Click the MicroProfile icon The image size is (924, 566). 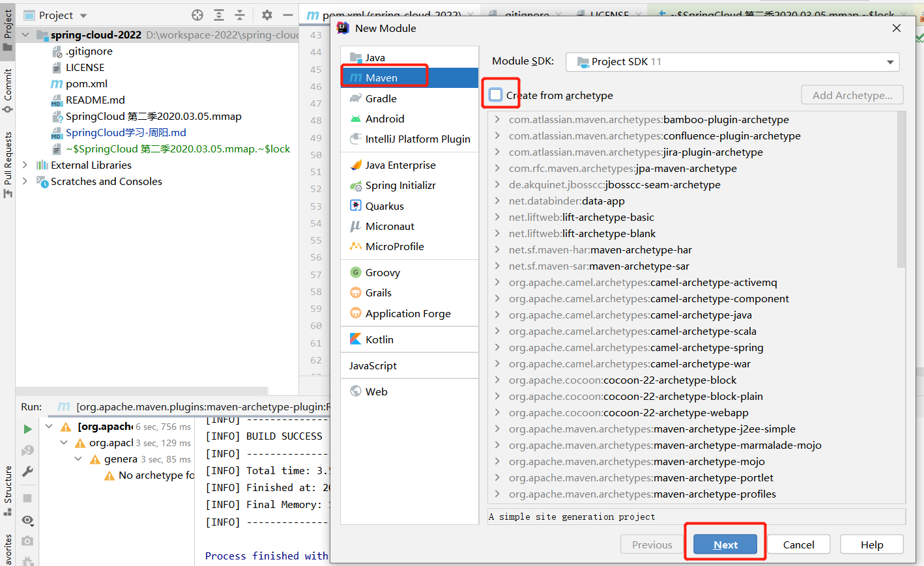pyautogui.click(x=356, y=246)
